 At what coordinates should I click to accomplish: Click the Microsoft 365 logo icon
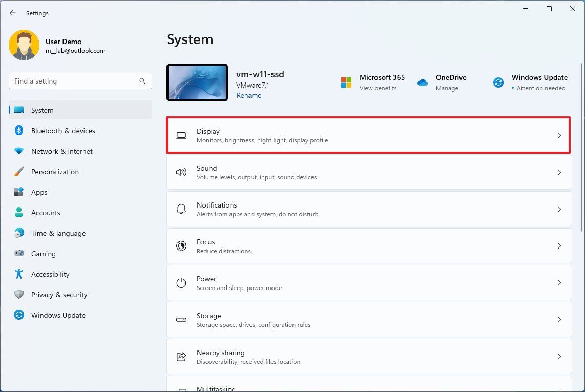(346, 82)
